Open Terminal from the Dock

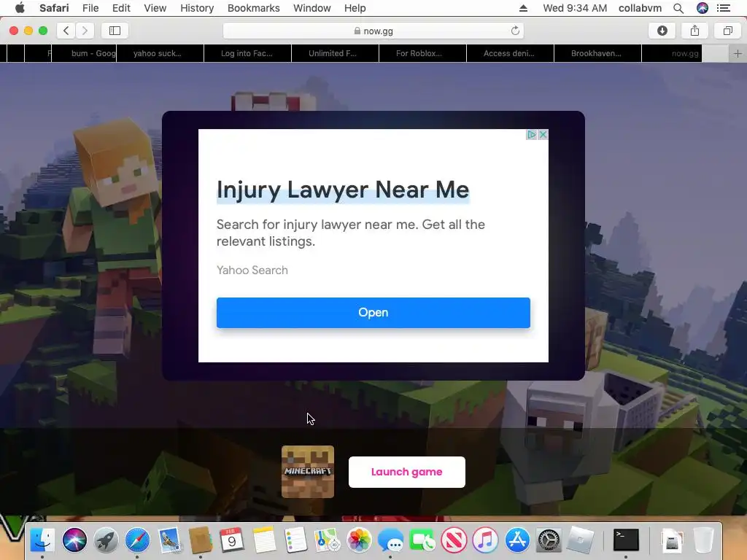(625, 540)
